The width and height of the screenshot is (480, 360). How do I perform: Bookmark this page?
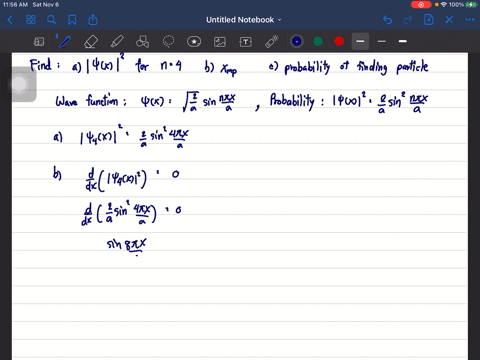tap(72, 20)
